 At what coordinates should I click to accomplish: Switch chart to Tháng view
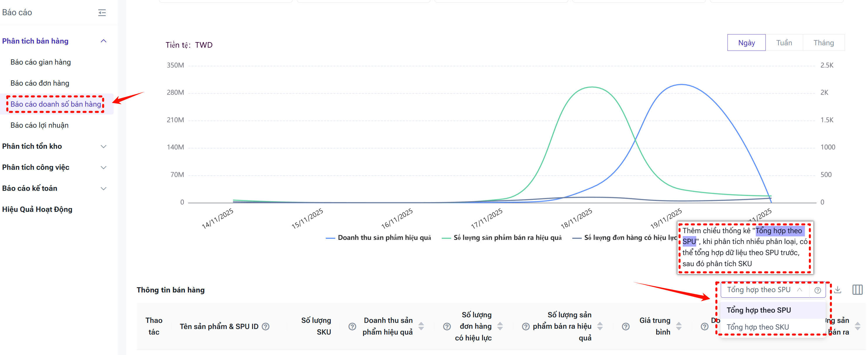[x=823, y=43]
